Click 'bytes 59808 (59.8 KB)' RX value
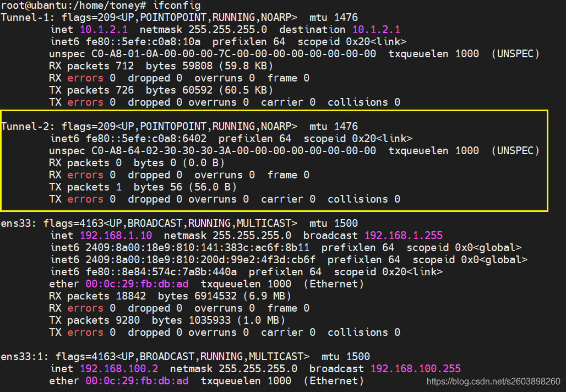 pos(209,66)
